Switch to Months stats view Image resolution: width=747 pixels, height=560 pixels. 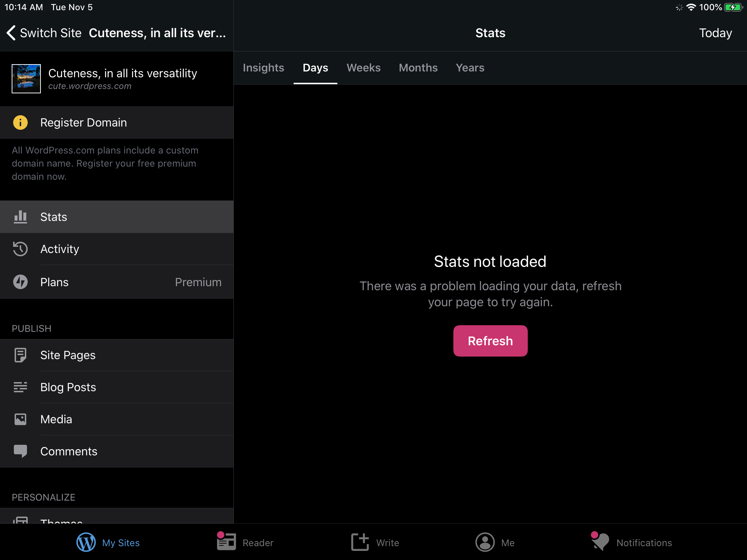pyautogui.click(x=418, y=68)
